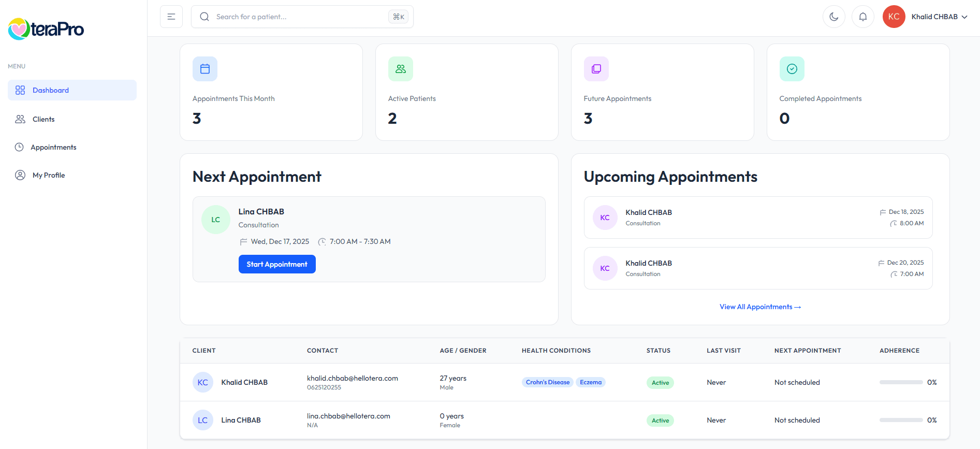Go to the Clients menu item
Screen dimensions: 980x449
(x=72, y=119)
